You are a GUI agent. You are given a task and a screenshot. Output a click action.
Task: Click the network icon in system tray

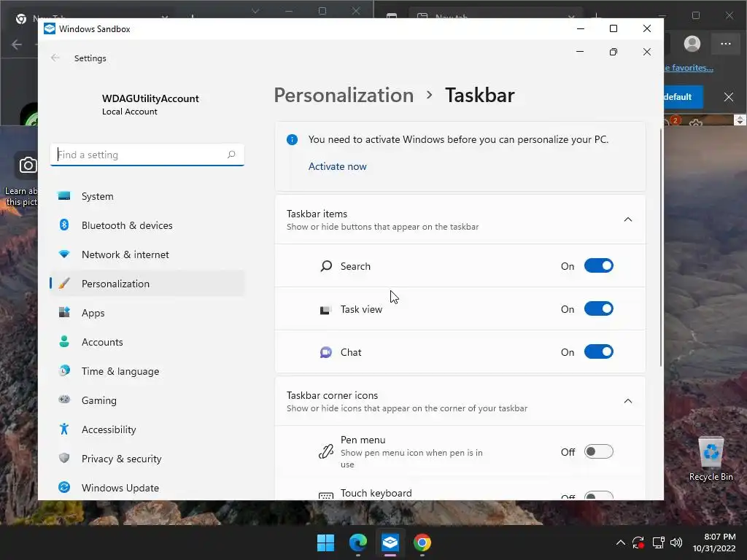[x=659, y=542]
